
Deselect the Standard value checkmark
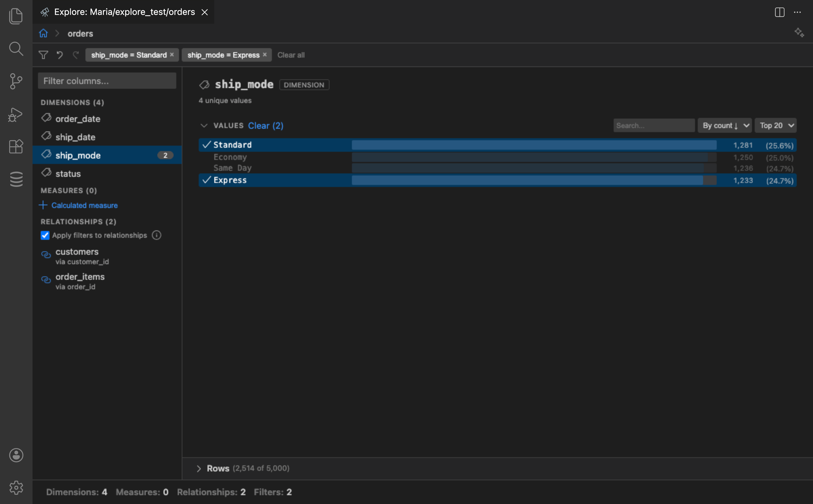click(206, 145)
